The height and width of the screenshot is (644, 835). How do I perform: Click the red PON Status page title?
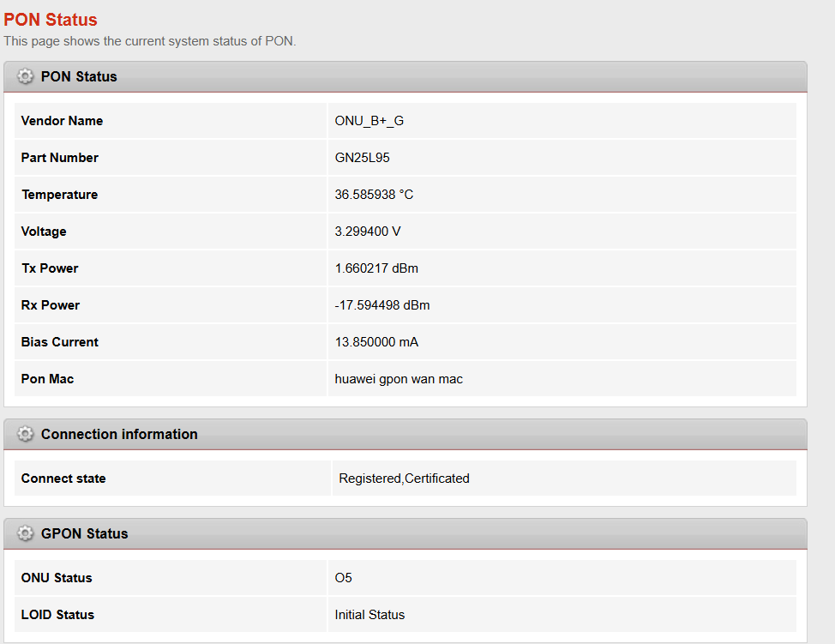coord(51,20)
